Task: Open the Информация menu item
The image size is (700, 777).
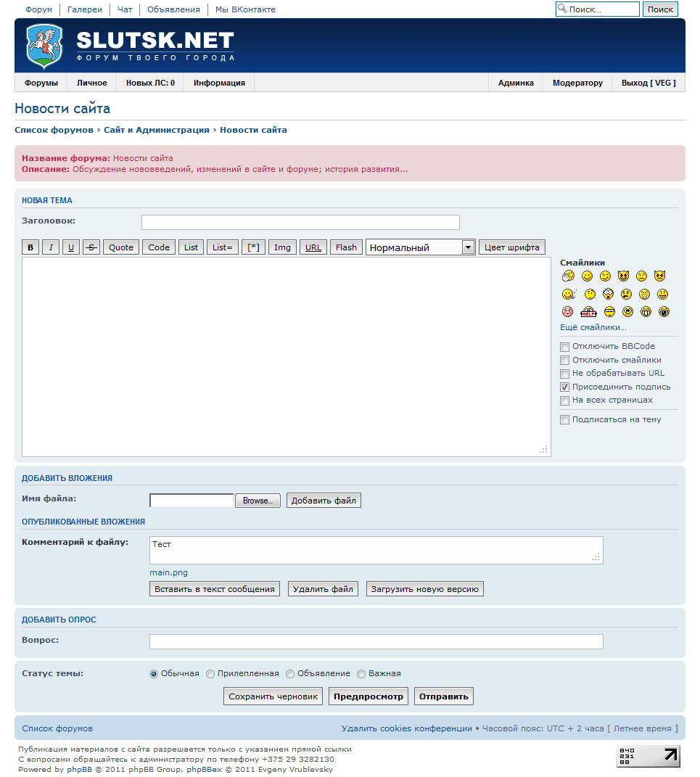Action: [219, 83]
